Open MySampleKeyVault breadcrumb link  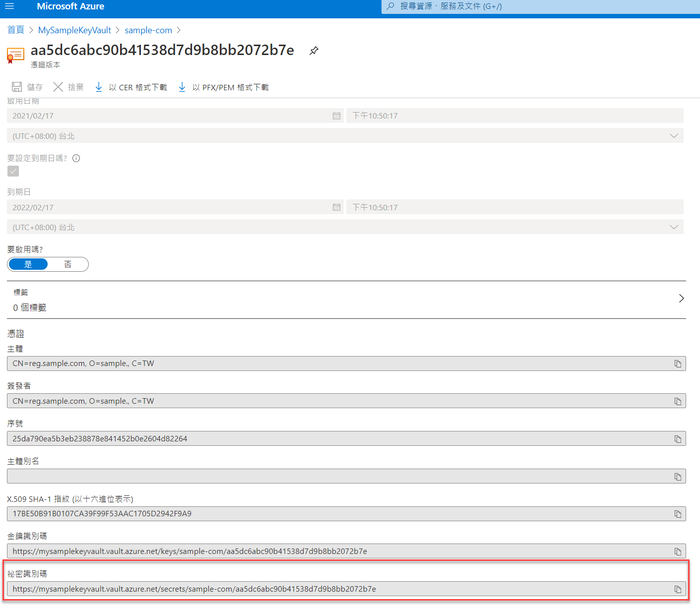tap(74, 30)
